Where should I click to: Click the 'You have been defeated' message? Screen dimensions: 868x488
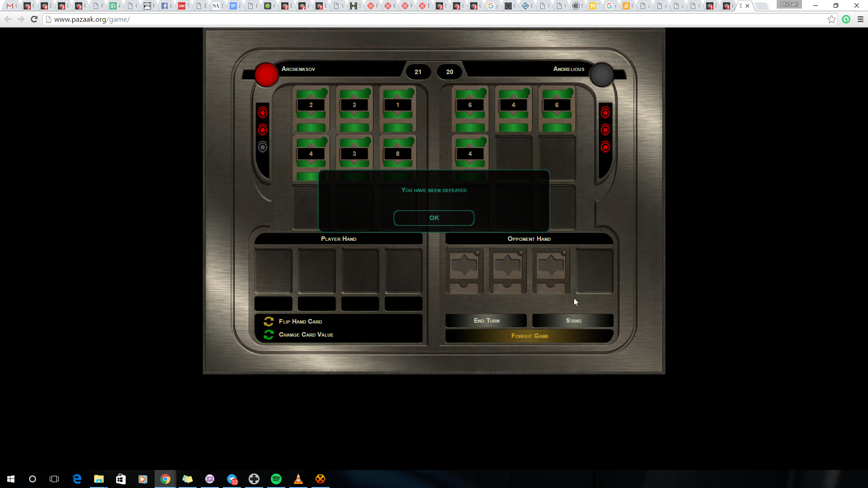coord(434,190)
